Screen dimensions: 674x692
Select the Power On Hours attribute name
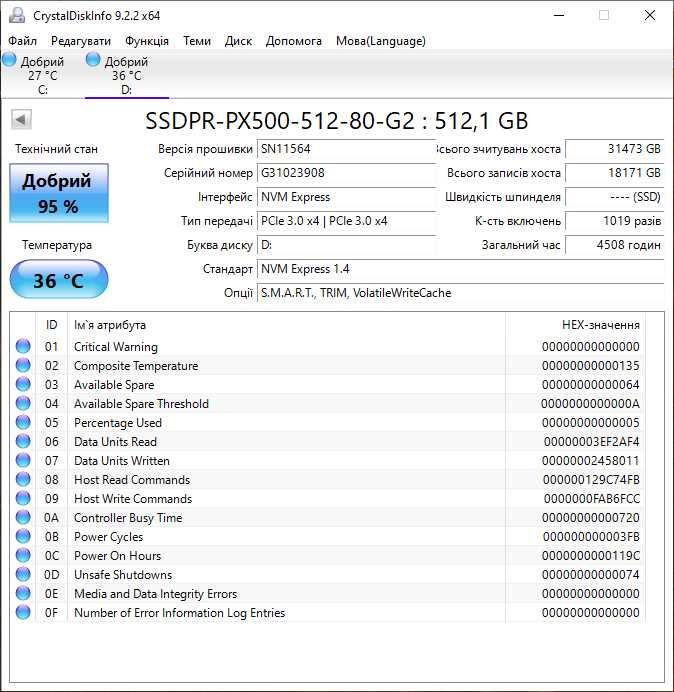[117, 556]
